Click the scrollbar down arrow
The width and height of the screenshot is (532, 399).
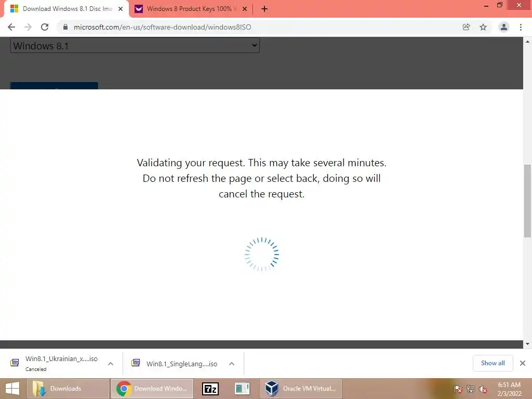click(527, 344)
